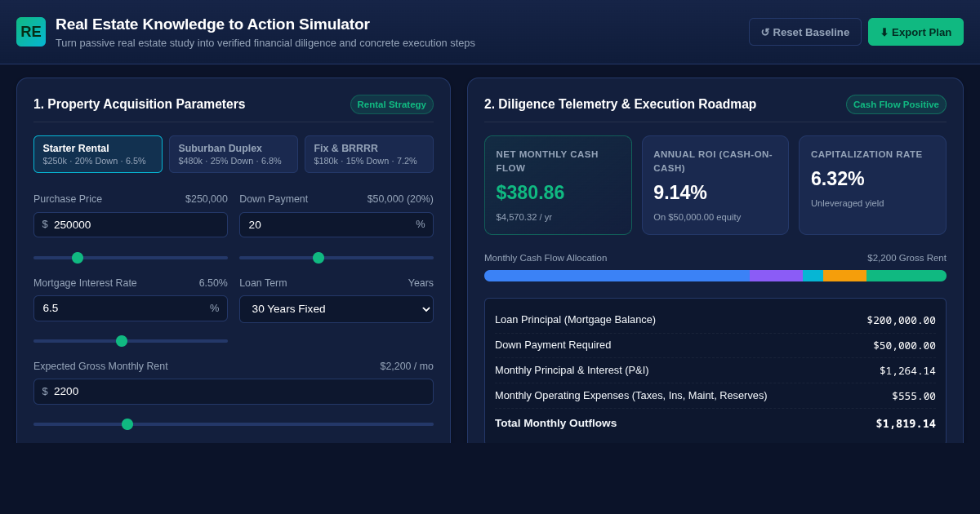Click the Capitalization Rate card

[x=872, y=185]
